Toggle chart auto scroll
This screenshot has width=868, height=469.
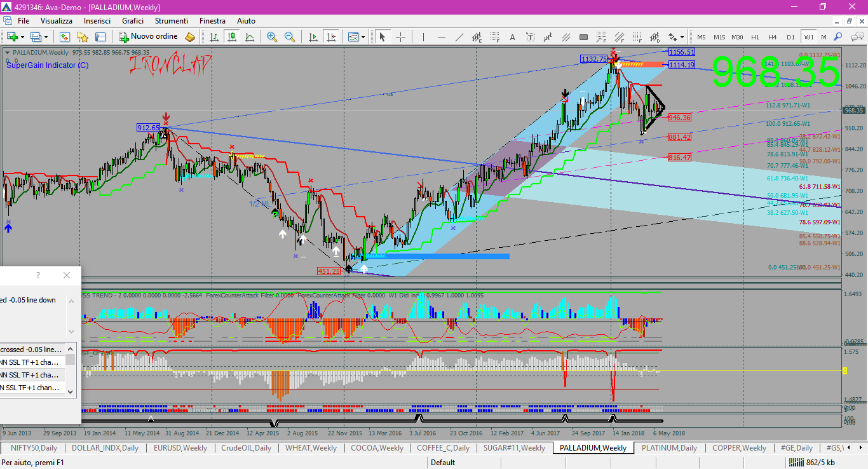point(313,37)
